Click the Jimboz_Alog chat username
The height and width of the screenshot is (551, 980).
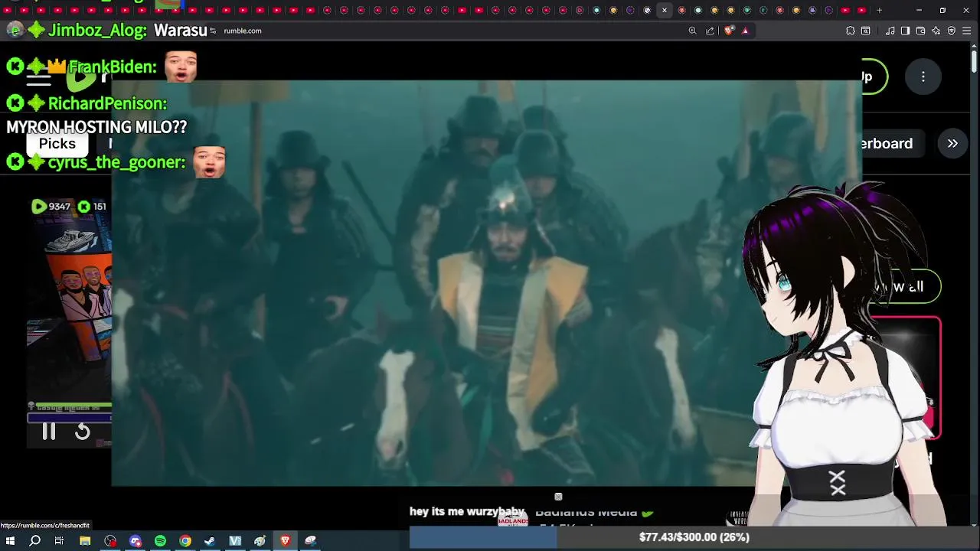click(97, 31)
